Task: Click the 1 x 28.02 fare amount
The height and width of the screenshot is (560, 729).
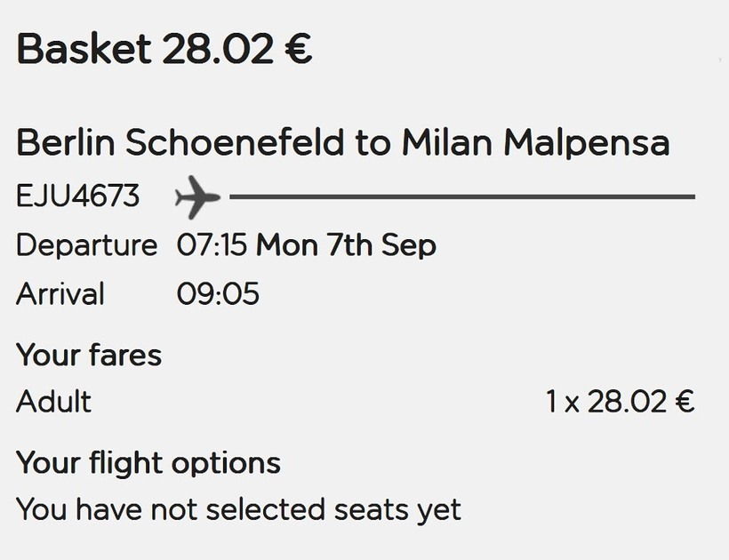Action: 606,402
